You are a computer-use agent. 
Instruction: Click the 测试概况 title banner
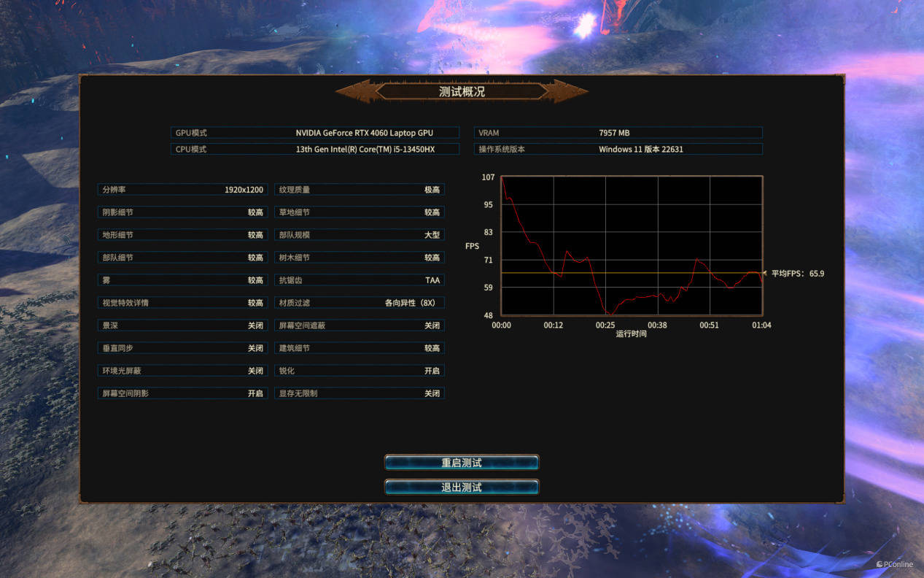(462, 92)
